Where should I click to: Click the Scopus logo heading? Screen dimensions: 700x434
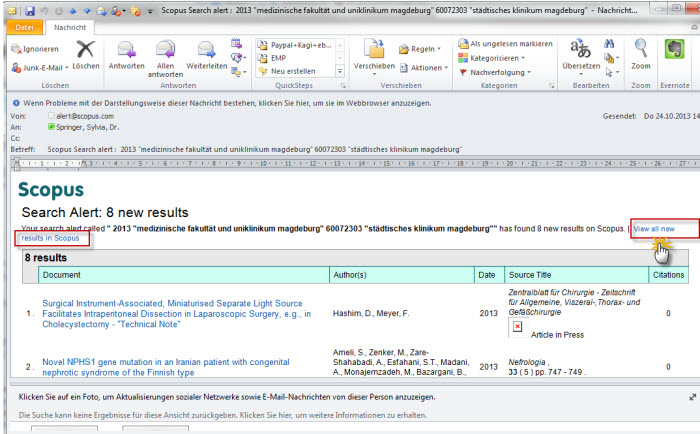(51, 190)
